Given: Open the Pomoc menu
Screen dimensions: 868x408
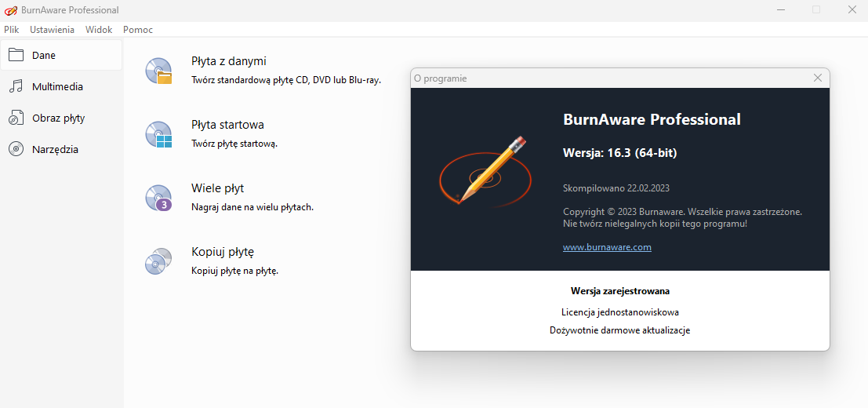Looking at the screenshot, I should (138, 30).
